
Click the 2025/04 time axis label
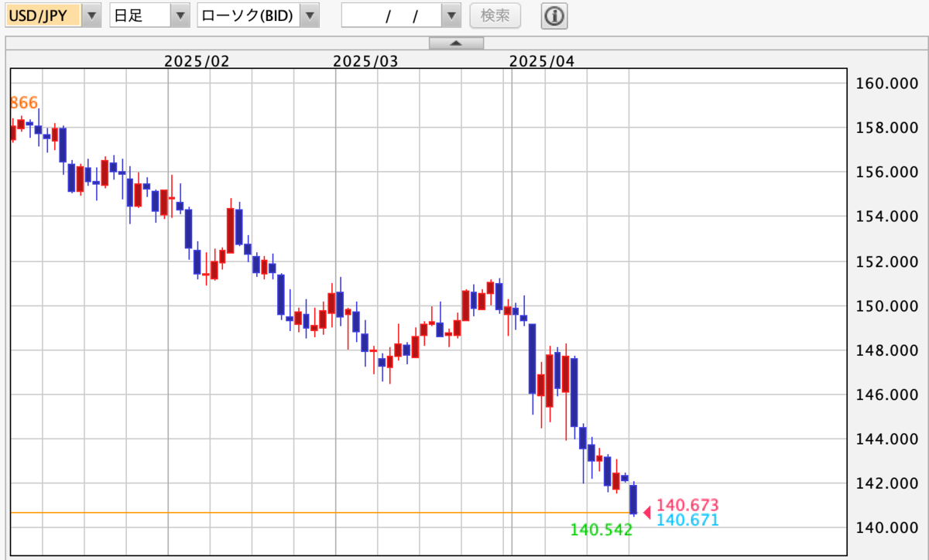coord(543,61)
